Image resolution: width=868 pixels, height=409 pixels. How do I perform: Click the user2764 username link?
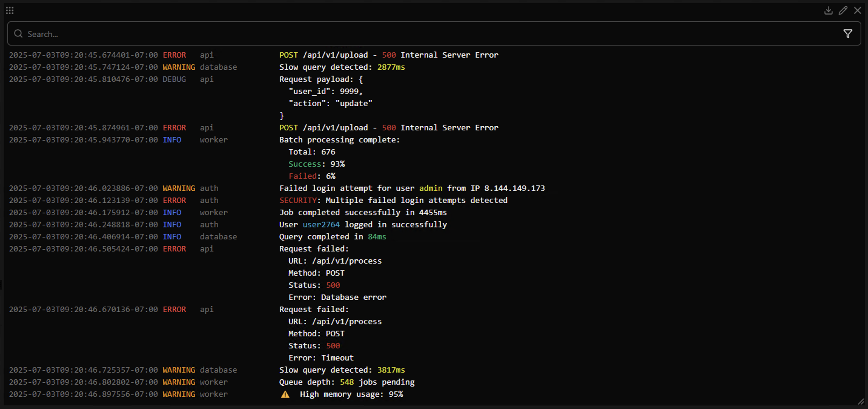(x=321, y=224)
